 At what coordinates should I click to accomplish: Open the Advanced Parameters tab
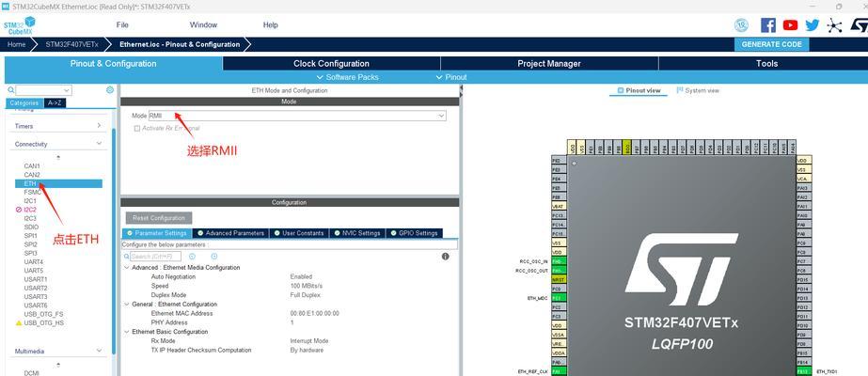click(x=230, y=233)
